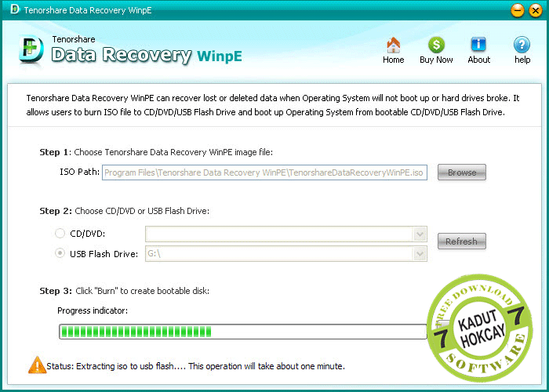Click the Refresh button
The image size is (549, 392).
pos(461,241)
